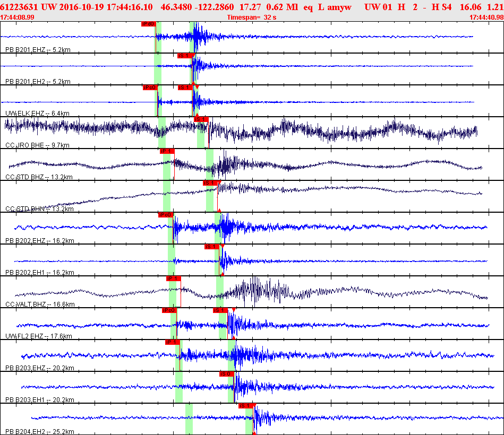Select the iPc0 pick flag on PB B202 EHZ
504x435 pixels.
coord(166,215)
